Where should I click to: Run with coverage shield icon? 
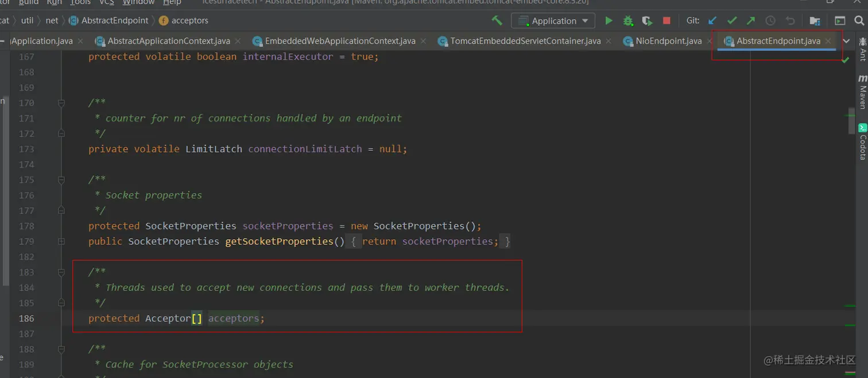click(x=648, y=21)
